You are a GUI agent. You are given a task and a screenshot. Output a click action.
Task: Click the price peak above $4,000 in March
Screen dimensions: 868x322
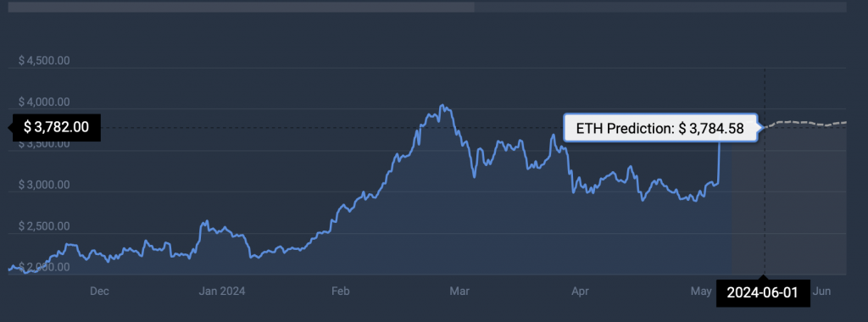(x=441, y=106)
